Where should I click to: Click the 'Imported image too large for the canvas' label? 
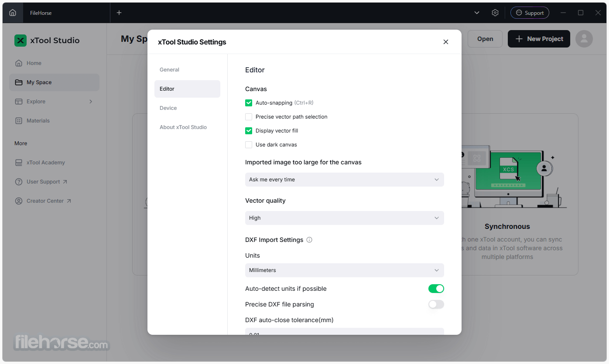pyautogui.click(x=303, y=162)
